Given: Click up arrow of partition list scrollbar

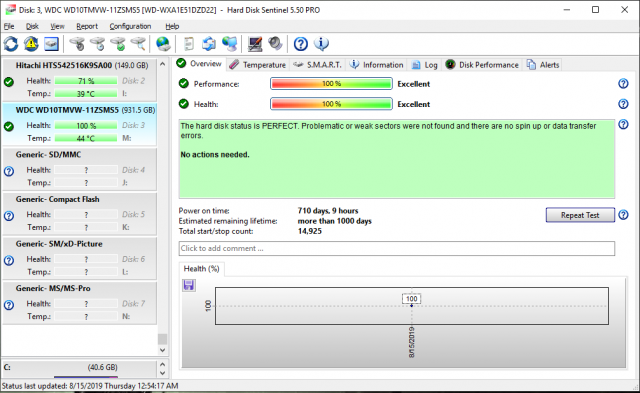Looking at the screenshot, I should point(162,364).
